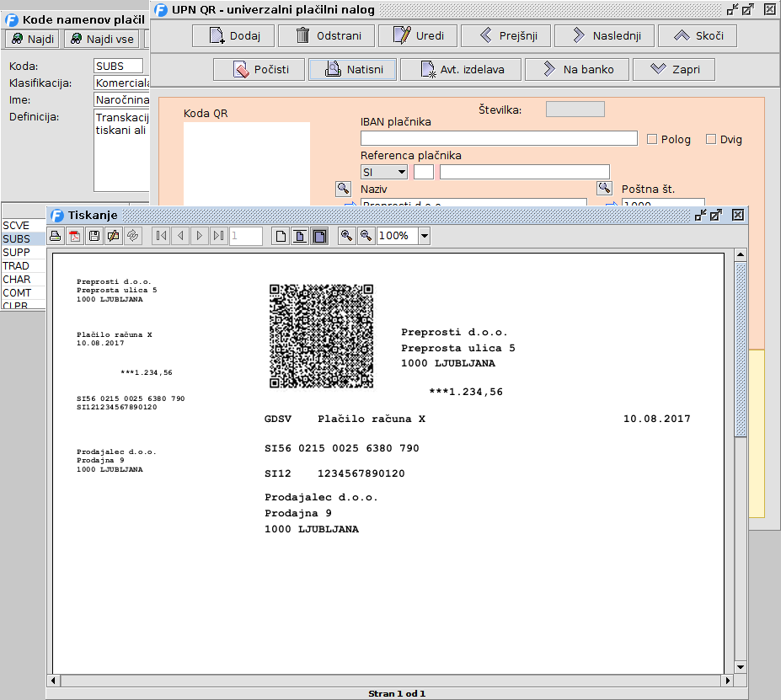Click the Definicija text area
The image size is (781, 700).
coord(121,151)
